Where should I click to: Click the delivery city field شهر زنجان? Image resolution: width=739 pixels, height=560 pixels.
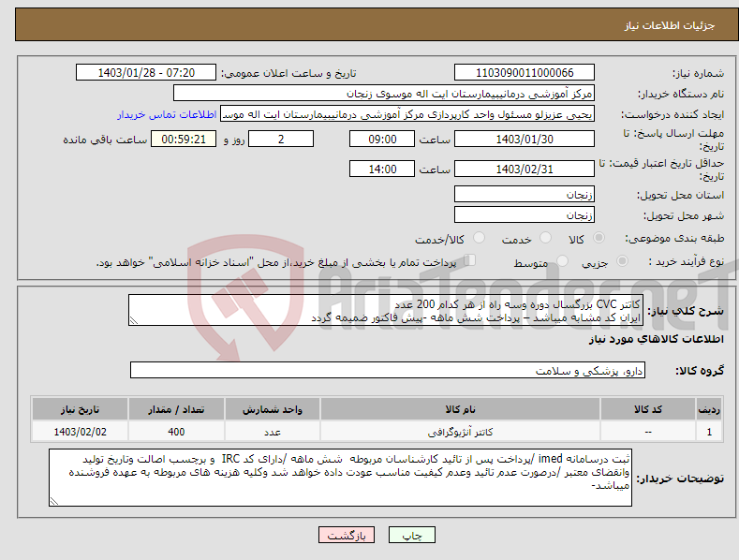[x=525, y=215]
